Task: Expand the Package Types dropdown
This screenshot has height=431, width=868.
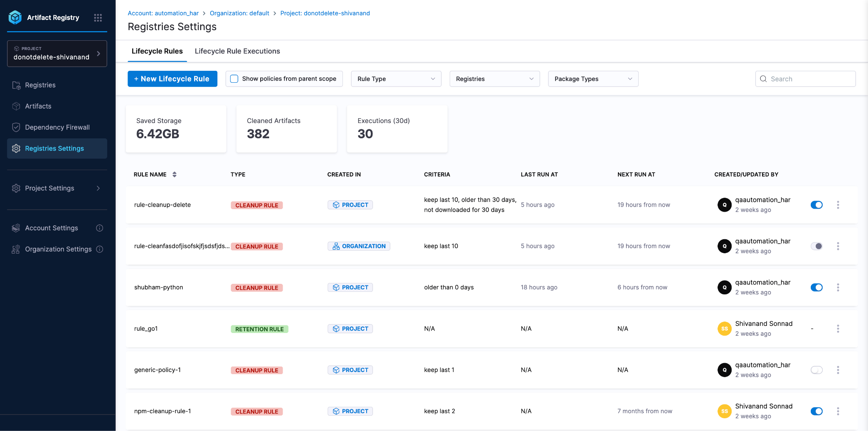Action: tap(593, 79)
